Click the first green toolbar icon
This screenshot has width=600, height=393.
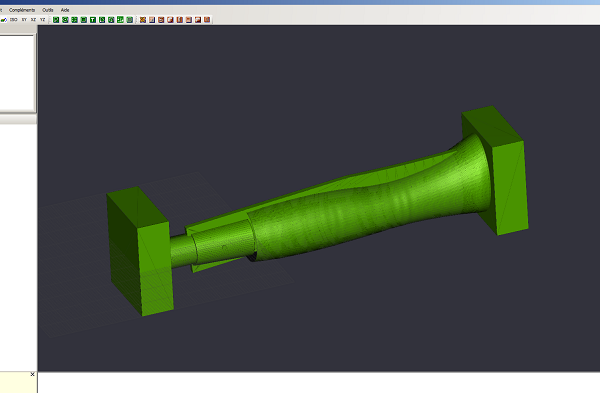(56, 20)
